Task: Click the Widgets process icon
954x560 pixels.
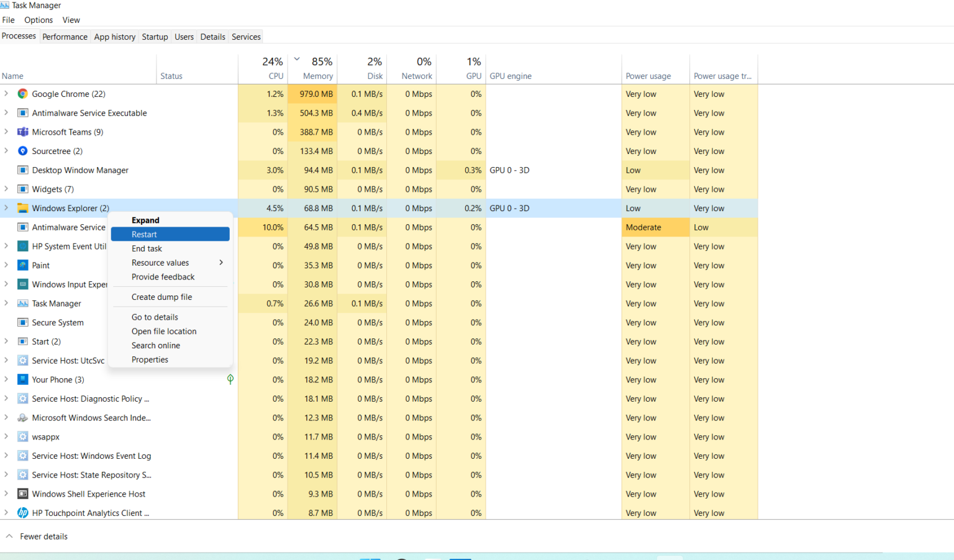Action: pyautogui.click(x=22, y=189)
